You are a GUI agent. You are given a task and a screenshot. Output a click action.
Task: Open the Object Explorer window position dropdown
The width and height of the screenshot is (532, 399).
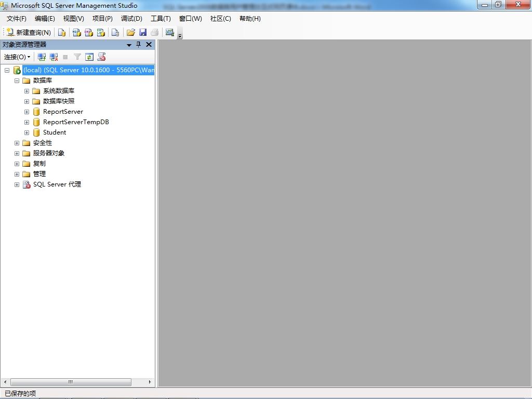tap(129, 45)
